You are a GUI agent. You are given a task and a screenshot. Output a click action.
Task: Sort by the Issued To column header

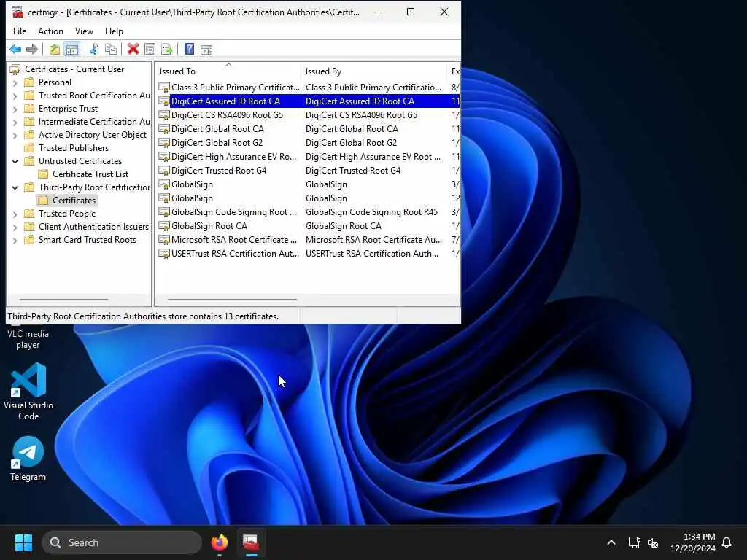point(228,71)
